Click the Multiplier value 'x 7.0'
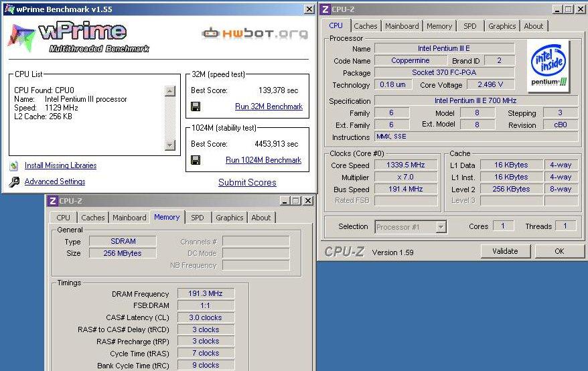 pos(406,177)
